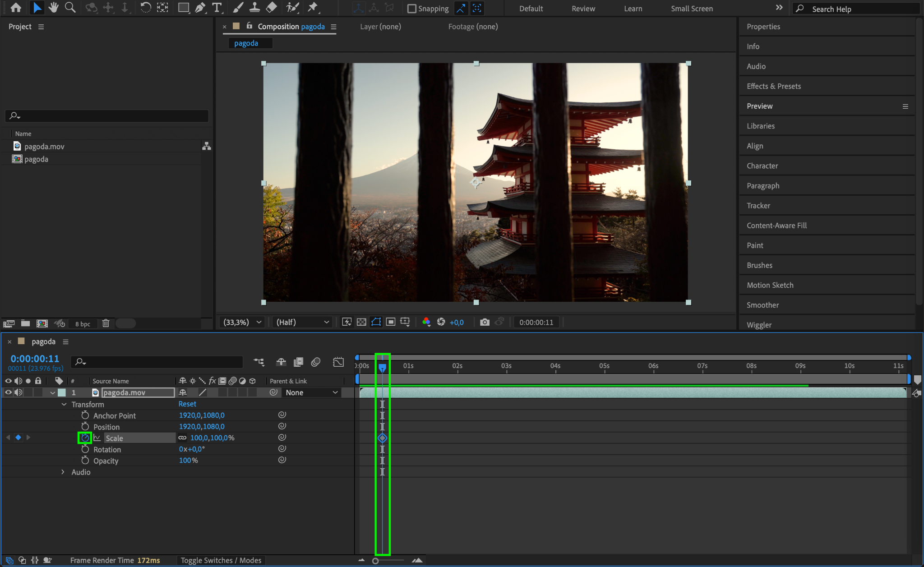Click Reset next to Transform

click(187, 404)
